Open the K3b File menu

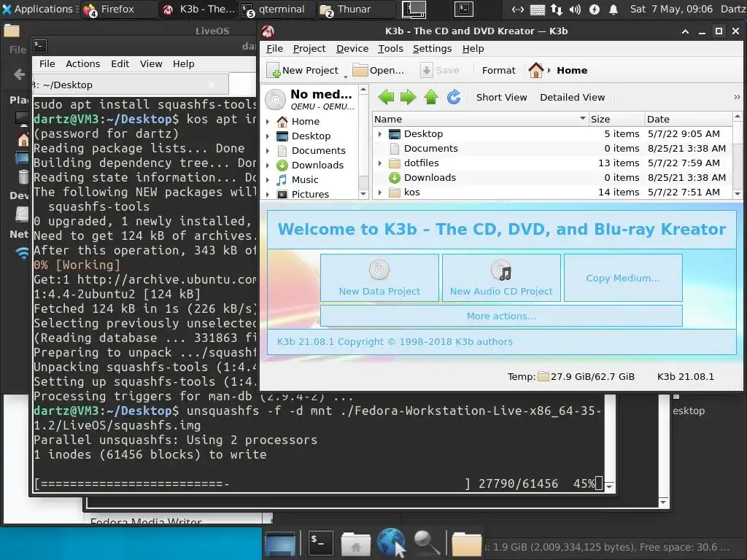coord(274,49)
